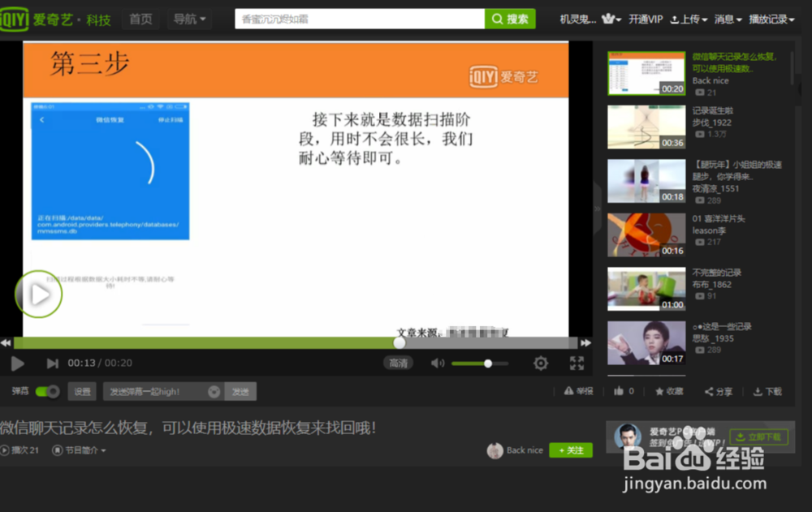Toggle the danmaku (弹幕) switch off
812x512 pixels.
pyautogui.click(x=49, y=390)
